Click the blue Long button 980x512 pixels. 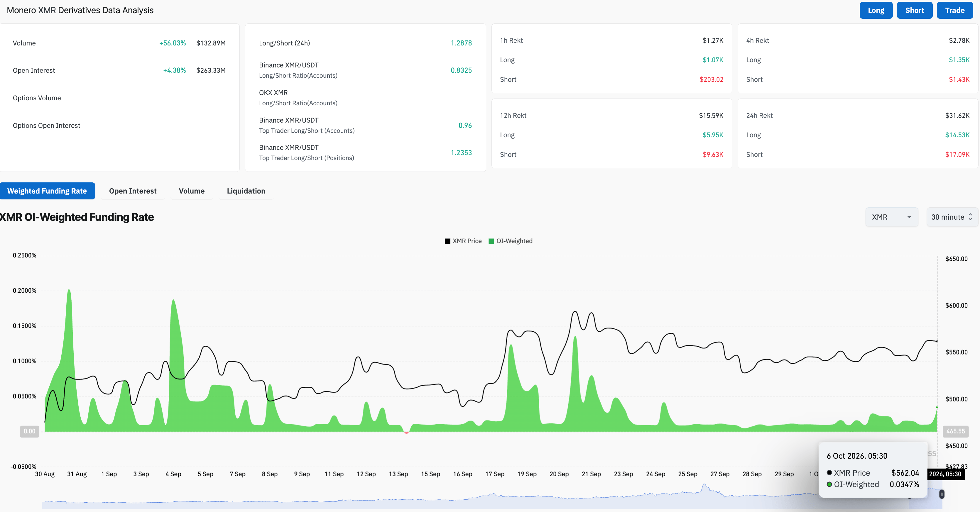(x=876, y=10)
